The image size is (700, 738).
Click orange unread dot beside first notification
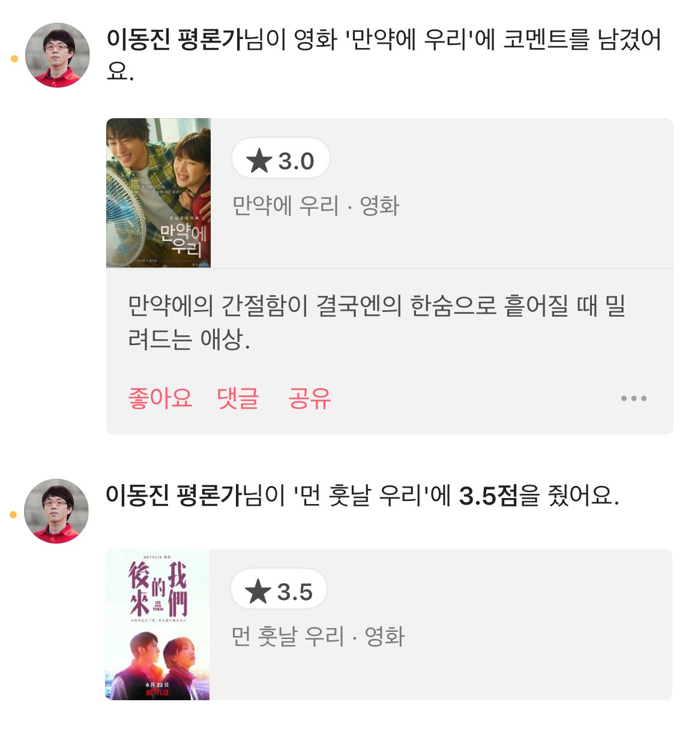(14, 59)
